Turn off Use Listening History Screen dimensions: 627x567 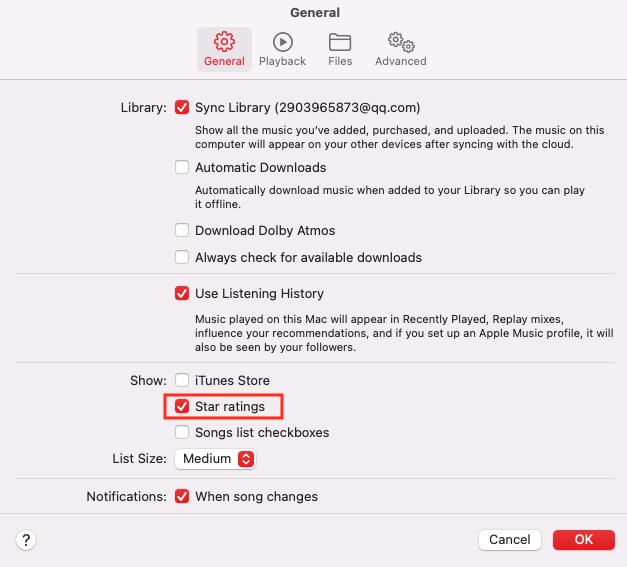pos(182,294)
